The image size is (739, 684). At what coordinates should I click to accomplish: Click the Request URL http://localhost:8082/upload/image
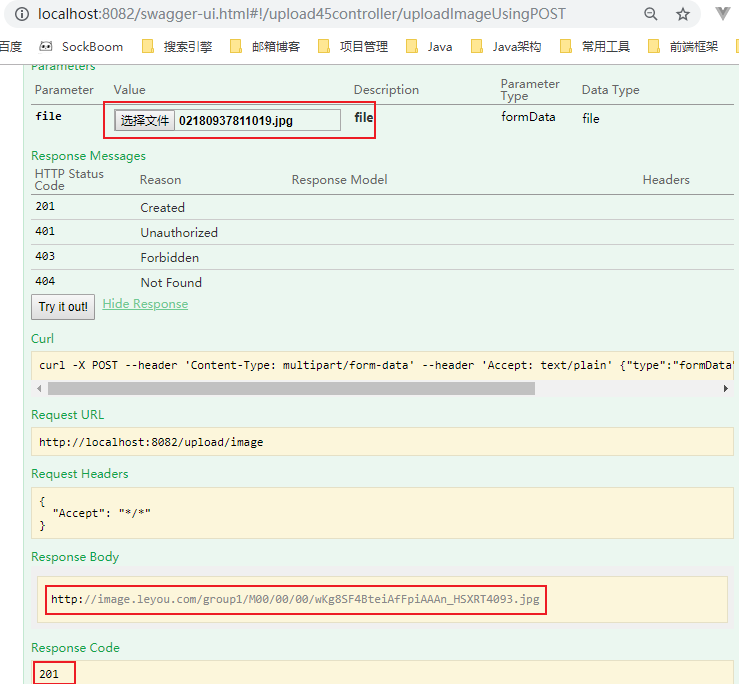click(x=151, y=442)
